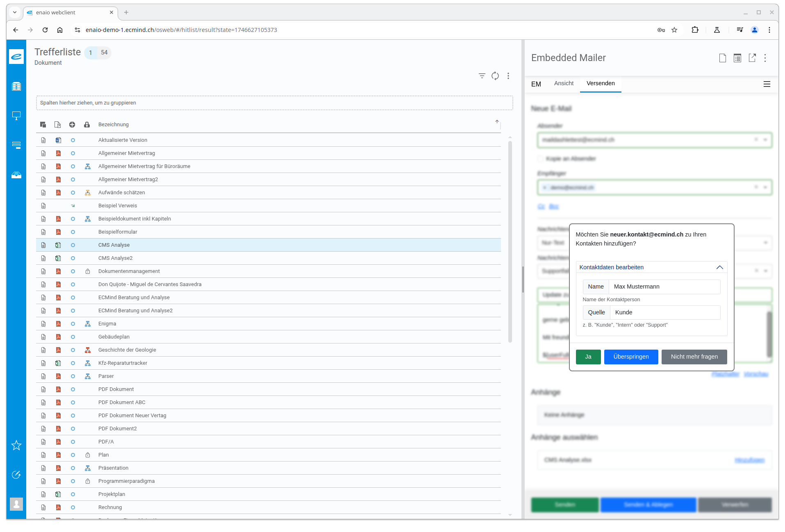Confirm adding contact with Ja button

(x=588, y=357)
